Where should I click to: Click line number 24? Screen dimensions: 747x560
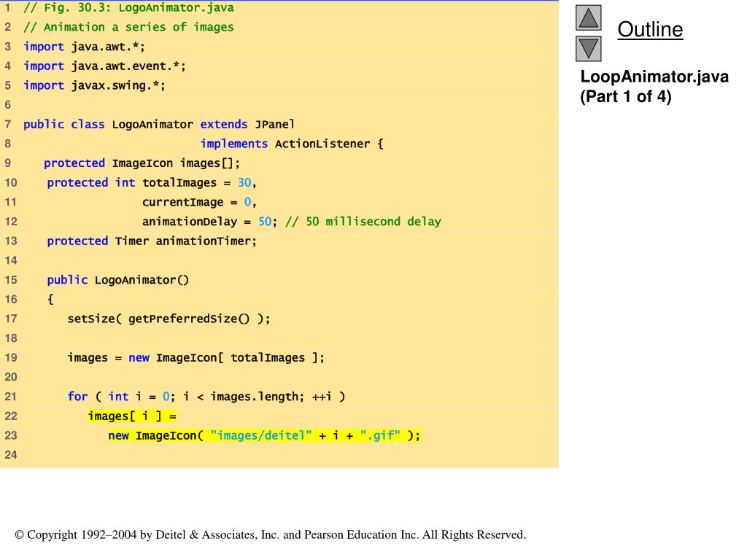(10, 455)
